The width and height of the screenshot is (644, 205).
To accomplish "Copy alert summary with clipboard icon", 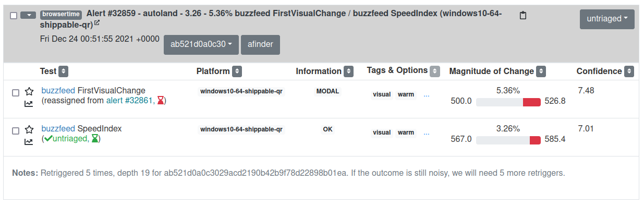I will pos(523,16).
